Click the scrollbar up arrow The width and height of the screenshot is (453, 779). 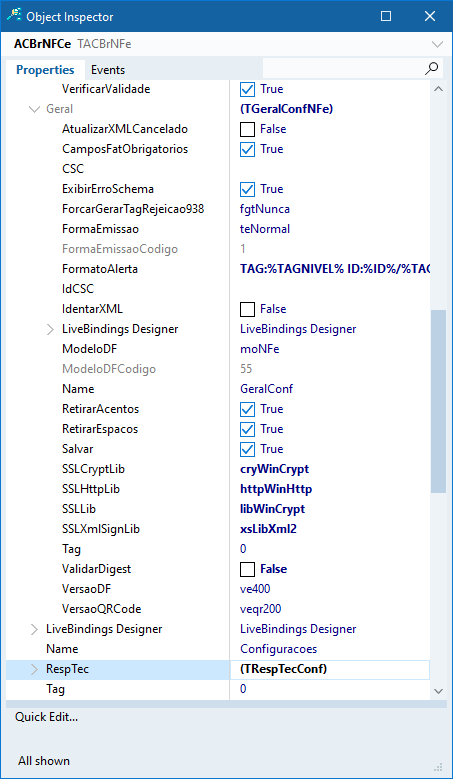pos(438,89)
